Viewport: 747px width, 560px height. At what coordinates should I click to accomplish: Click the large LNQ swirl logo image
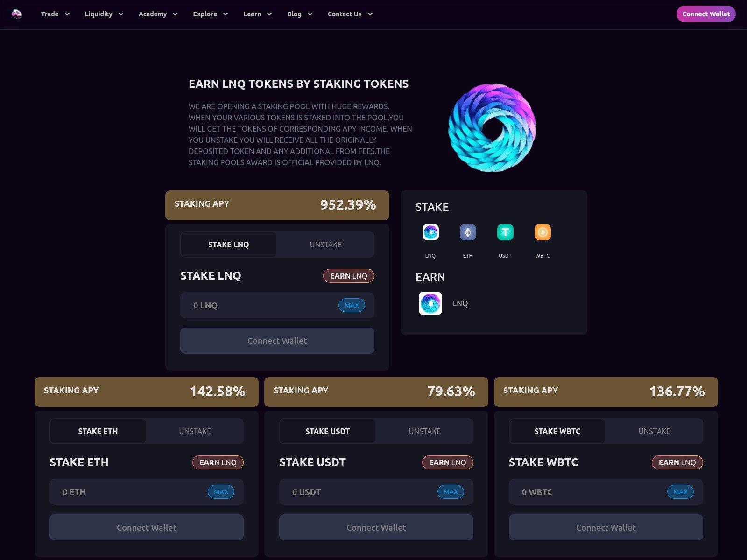click(492, 128)
